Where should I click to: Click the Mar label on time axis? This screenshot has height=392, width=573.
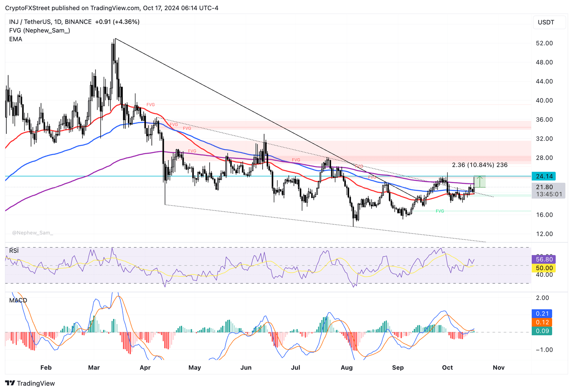point(94,367)
